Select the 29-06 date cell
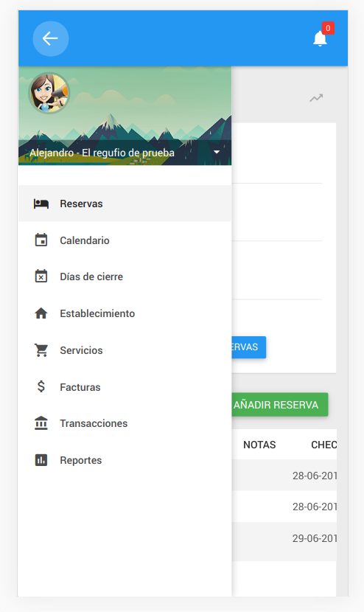 coord(315,538)
